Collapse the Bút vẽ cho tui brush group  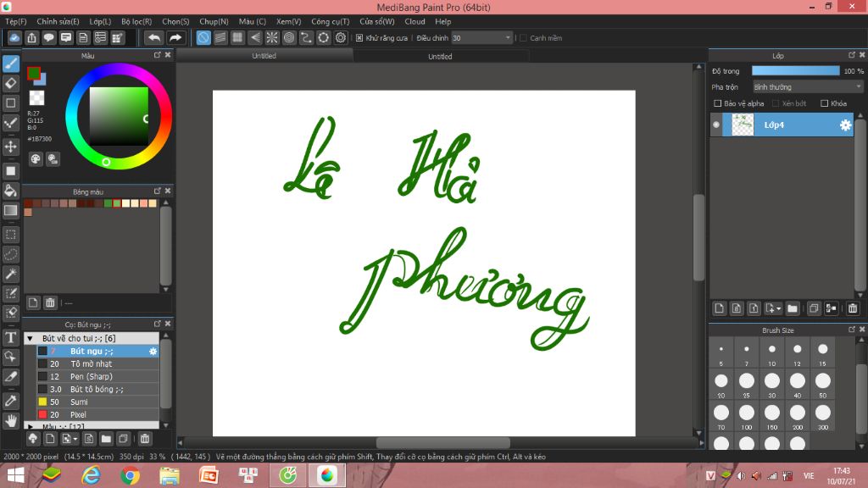point(30,339)
